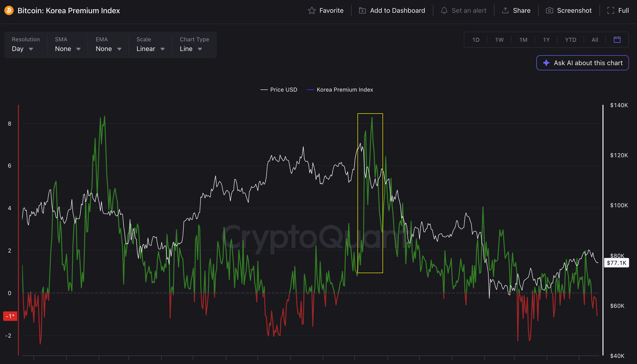
Task: Click the 6 left axis label
Action: click(9, 165)
